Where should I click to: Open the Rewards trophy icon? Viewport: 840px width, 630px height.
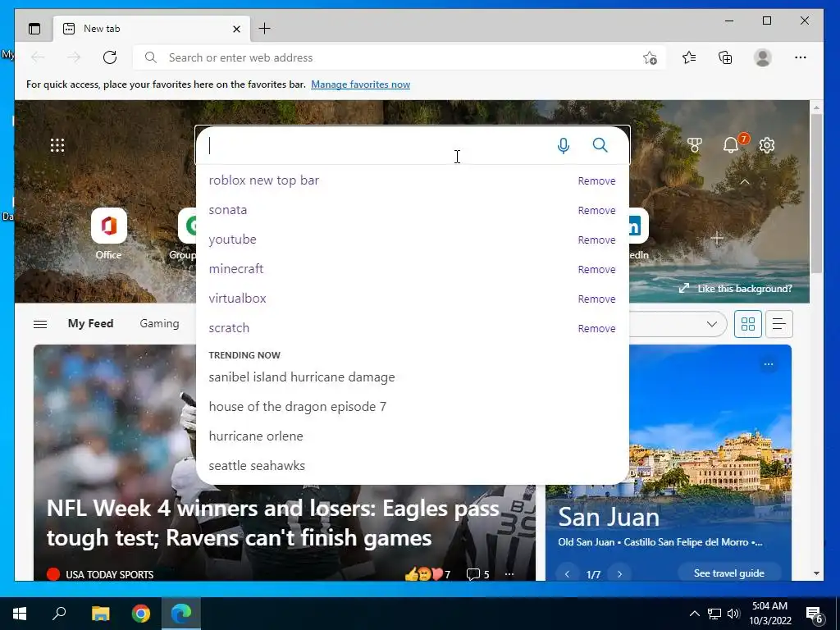coord(694,145)
